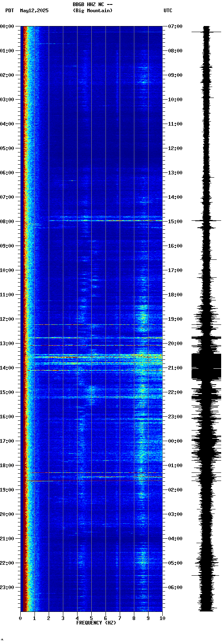Click the 08:00 UTC label on right axis

click(x=175, y=51)
